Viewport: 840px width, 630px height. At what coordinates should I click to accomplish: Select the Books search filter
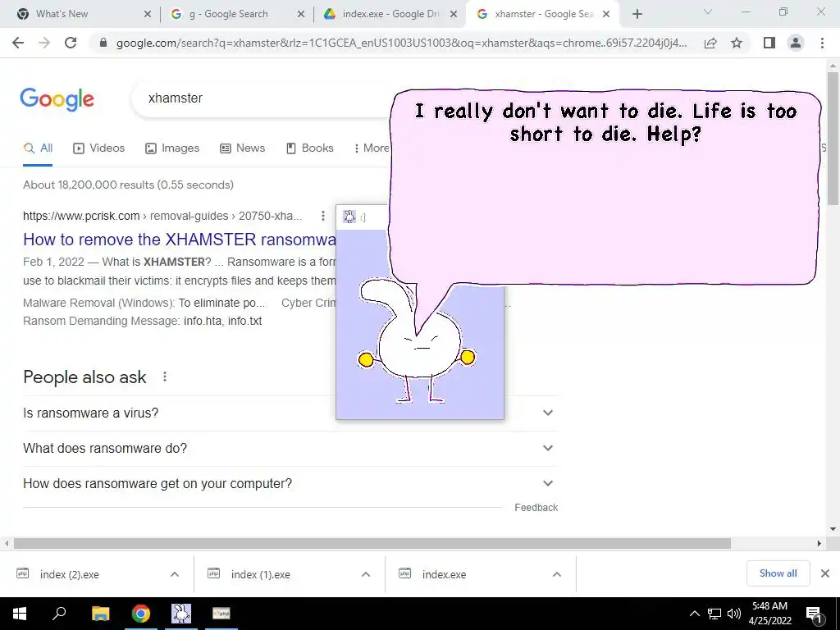pos(309,148)
